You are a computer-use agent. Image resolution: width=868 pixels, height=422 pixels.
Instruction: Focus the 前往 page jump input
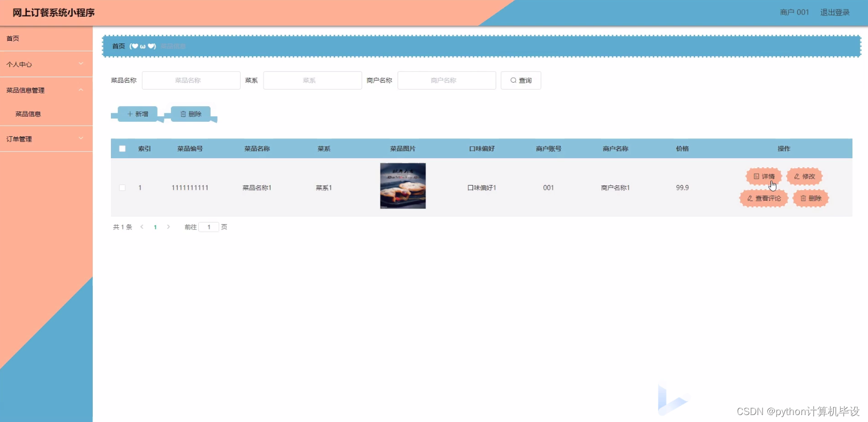(209, 227)
